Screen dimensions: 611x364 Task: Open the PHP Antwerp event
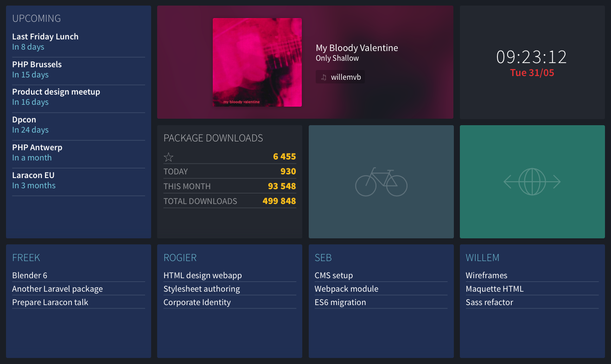click(37, 147)
